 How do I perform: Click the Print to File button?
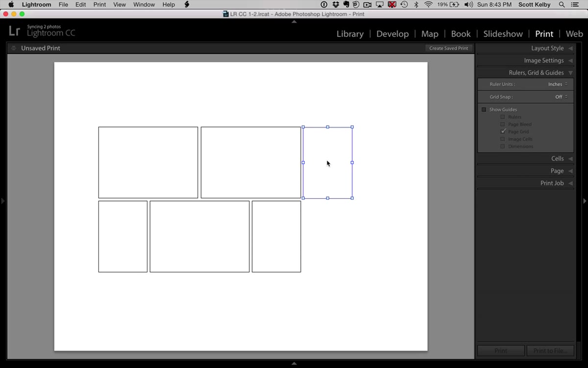[550, 351]
